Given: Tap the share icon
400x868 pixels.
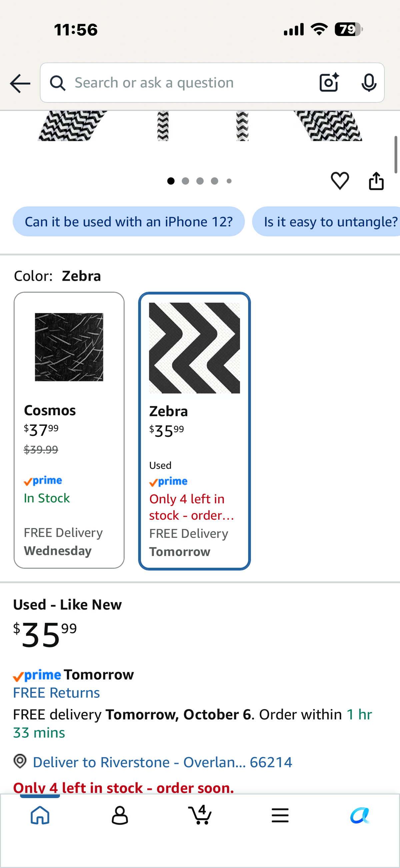Looking at the screenshot, I should pos(376,181).
